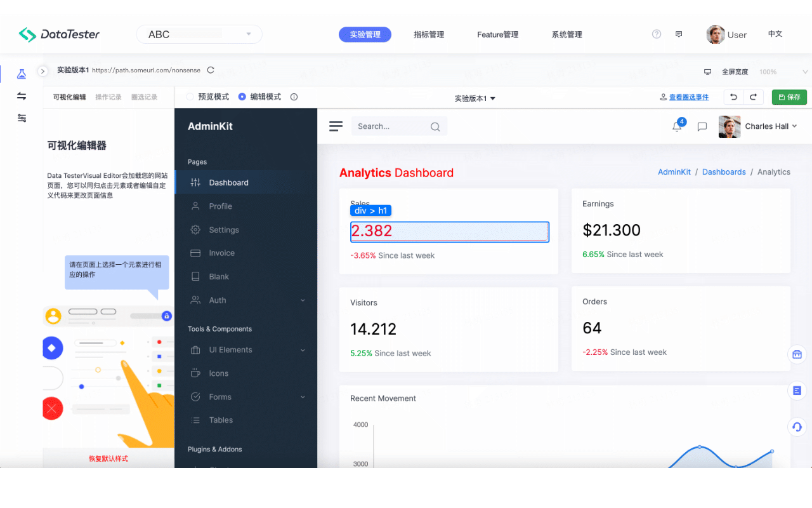Switch to 可视化编辑 tab
The width and height of the screenshot is (812, 508).
69,97
